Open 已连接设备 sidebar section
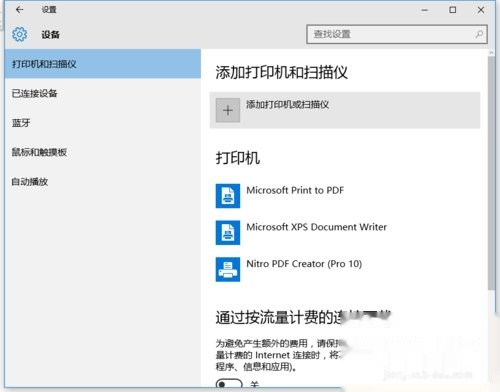The image size is (500, 392). coord(103,93)
